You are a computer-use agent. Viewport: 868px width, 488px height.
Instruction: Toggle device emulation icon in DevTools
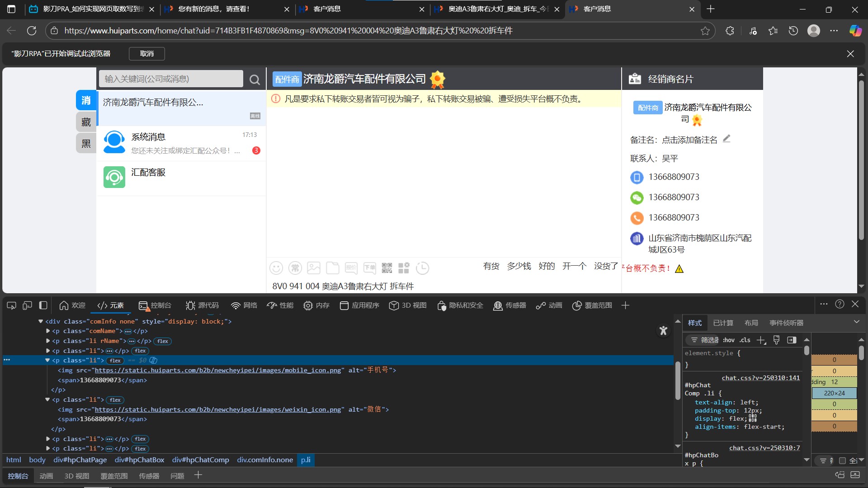coord(27,305)
